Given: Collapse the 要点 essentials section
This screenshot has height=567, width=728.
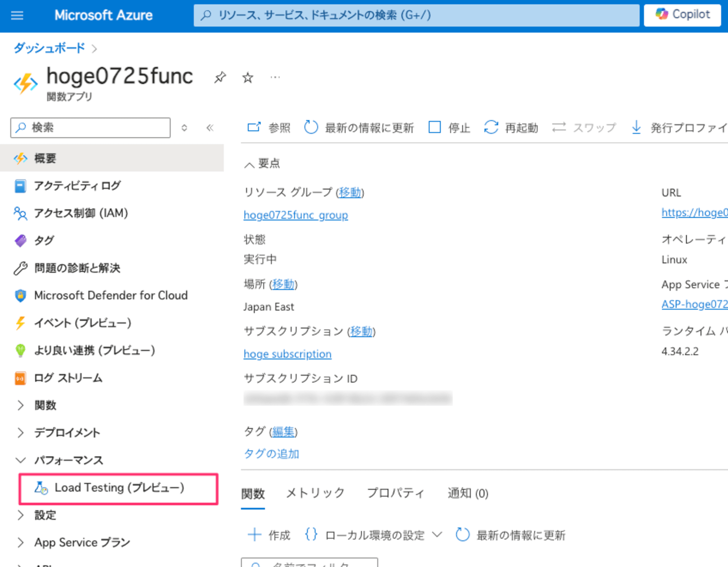Looking at the screenshot, I should pos(262,164).
